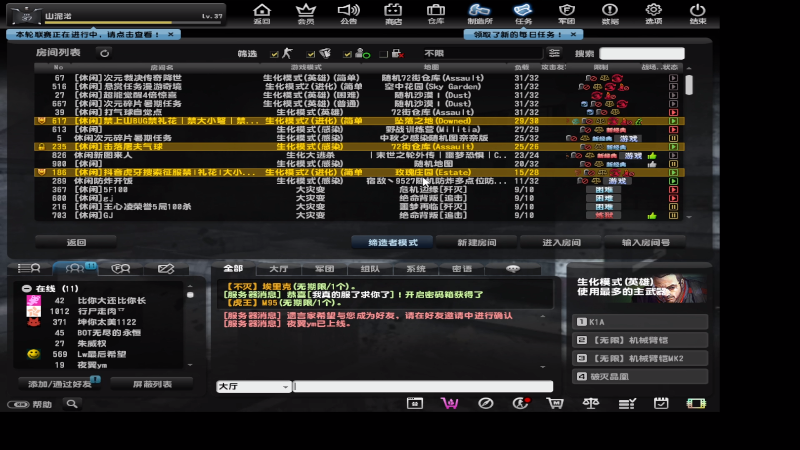Click the room list scroll down arrow
The width and height of the screenshot is (800, 450).
pos(689,217)
